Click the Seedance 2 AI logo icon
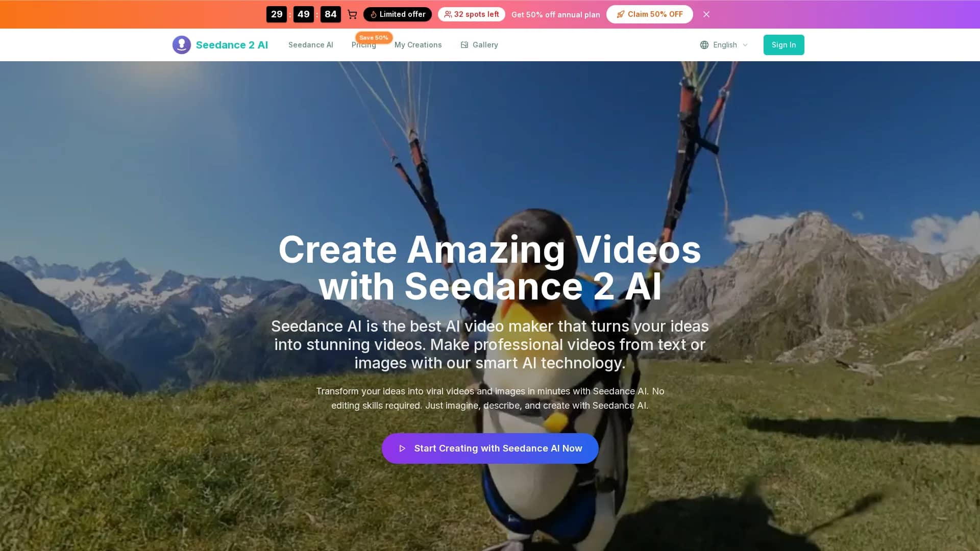 coord(182,45)
